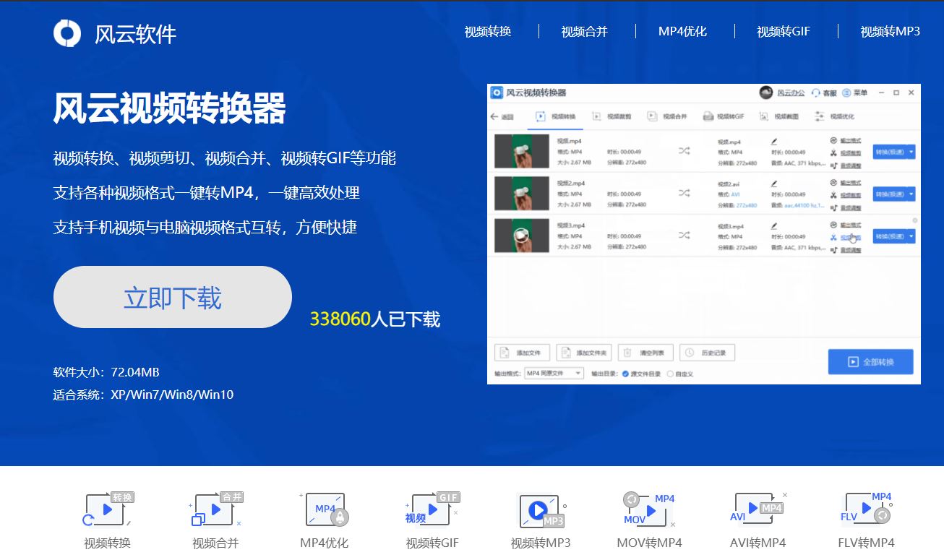Click the 全部转换 button
The image size is (944, 560).
[x=870, y=362]
